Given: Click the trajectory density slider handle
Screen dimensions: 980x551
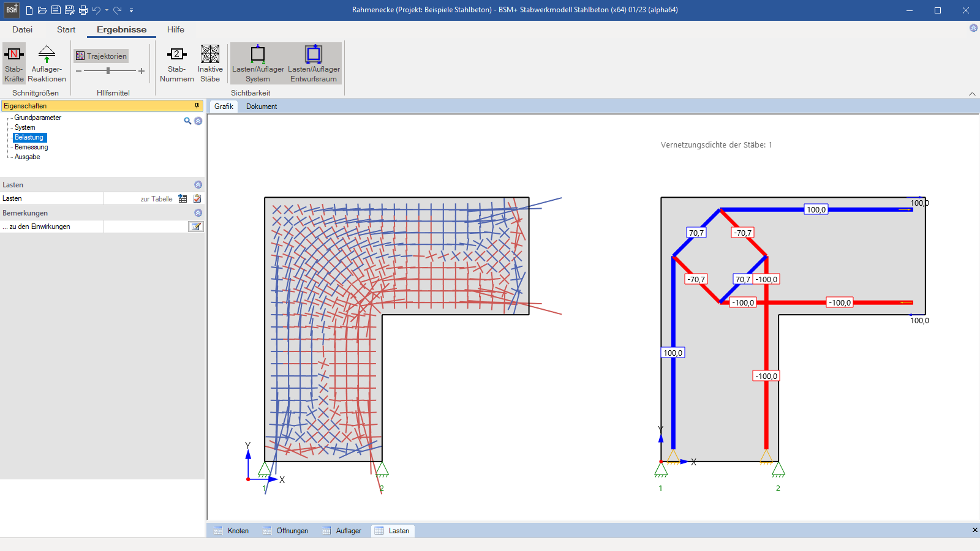Looking at the screenshot, I should (x=108, y=71).
